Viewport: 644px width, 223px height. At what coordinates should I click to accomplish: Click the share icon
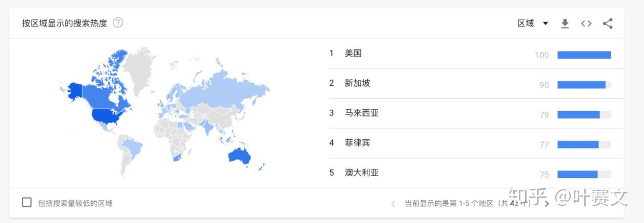coord(608,23)
